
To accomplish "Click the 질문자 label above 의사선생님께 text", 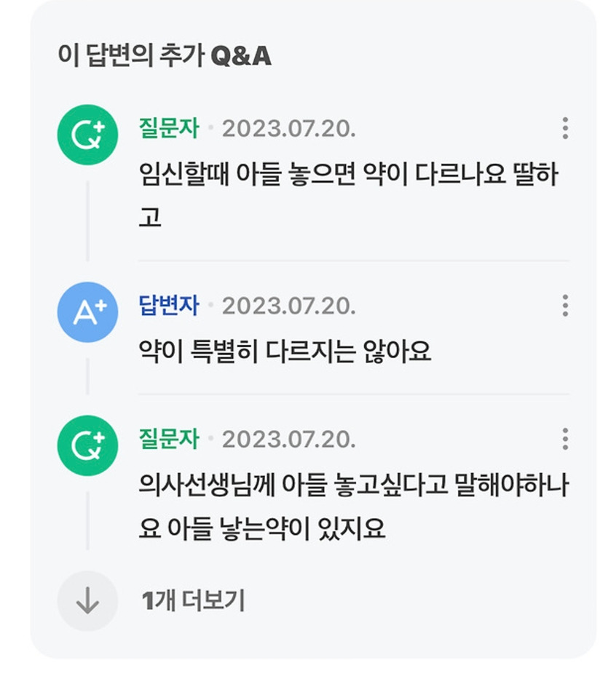I will [x=168, y=439].
